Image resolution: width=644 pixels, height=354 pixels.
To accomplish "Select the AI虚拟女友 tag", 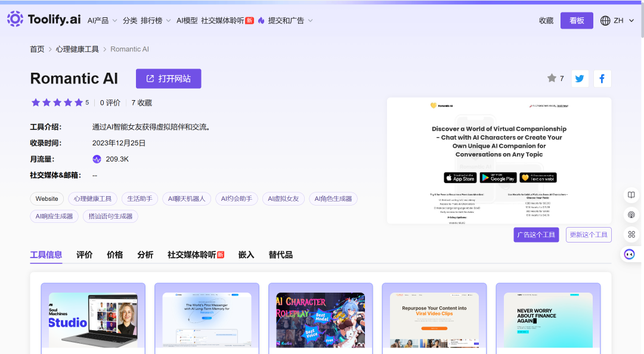I will pyautogui.click(x=283, y=199).
